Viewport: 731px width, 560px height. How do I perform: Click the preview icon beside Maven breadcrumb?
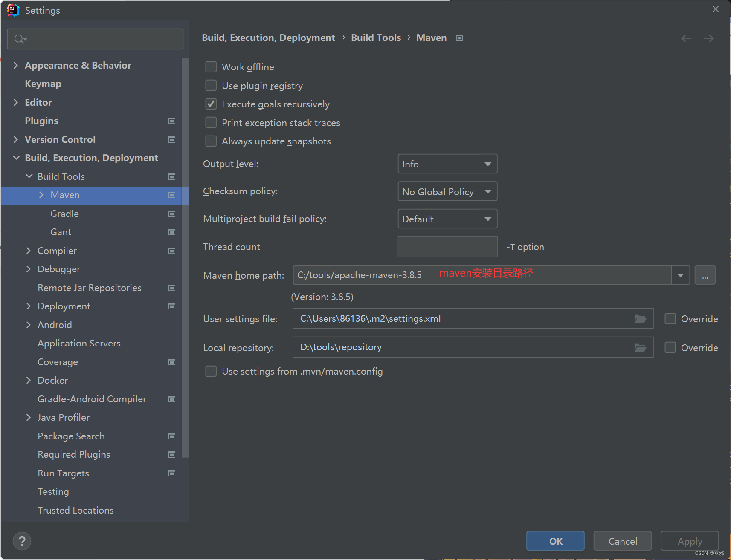tap(459, 38)
